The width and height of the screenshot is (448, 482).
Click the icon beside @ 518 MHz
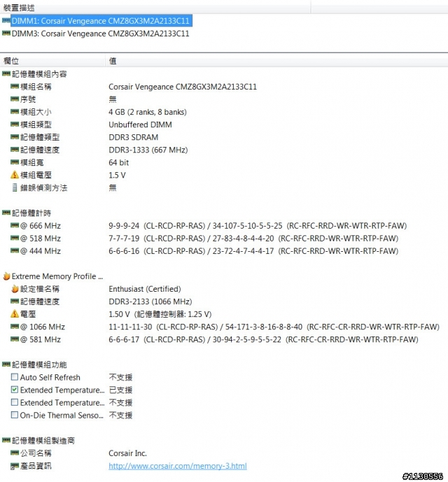[15, 238]
